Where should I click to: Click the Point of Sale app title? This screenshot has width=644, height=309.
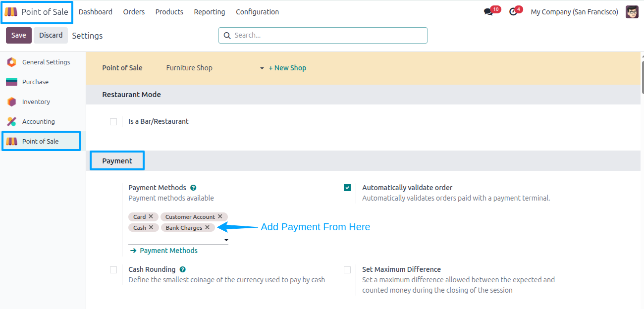[45, 12]
